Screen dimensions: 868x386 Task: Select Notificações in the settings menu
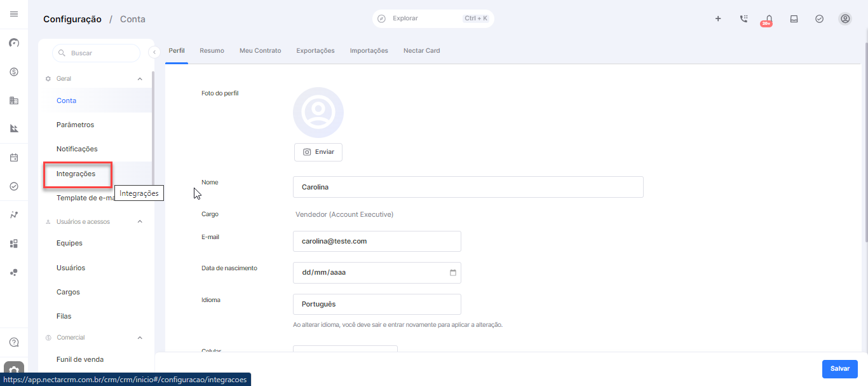[95, 149]
